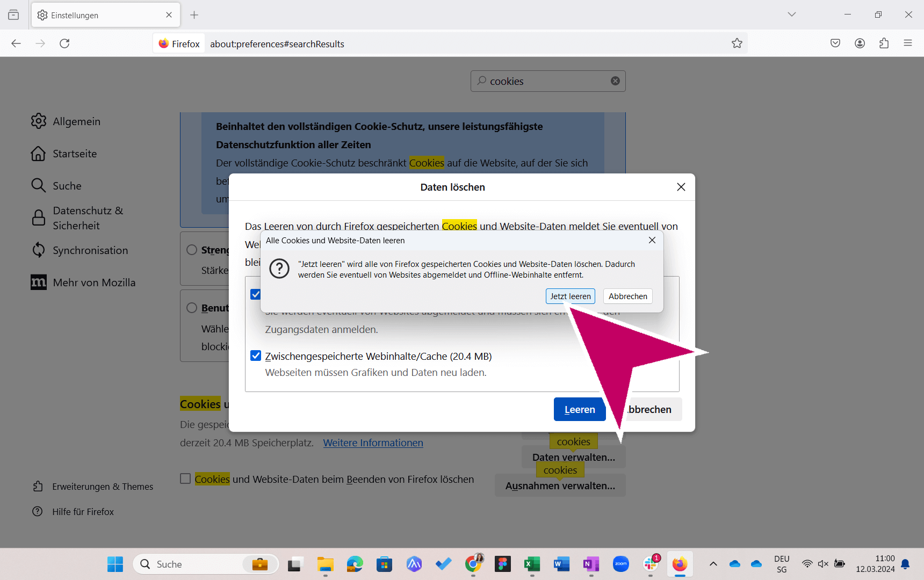
Task: Bookmark this page with star icon
Action: tap(737, 44)
